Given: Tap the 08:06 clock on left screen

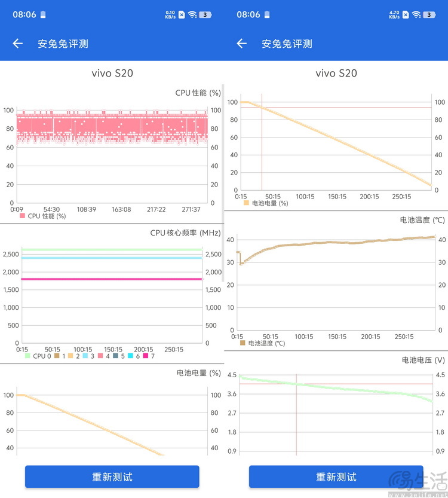Looking at the screenshot, I should click(24, 14).
